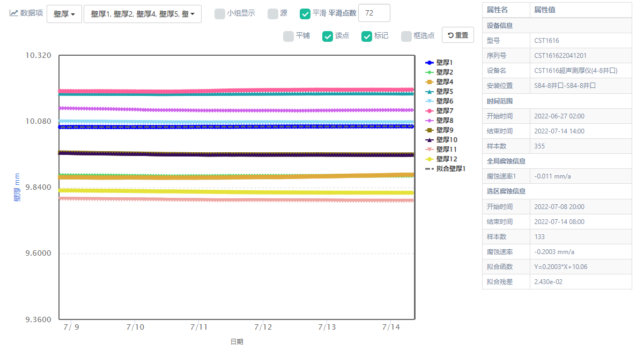Click the 选区腐蚀信息 section header

pyautogui.click(x=557, y=191)
